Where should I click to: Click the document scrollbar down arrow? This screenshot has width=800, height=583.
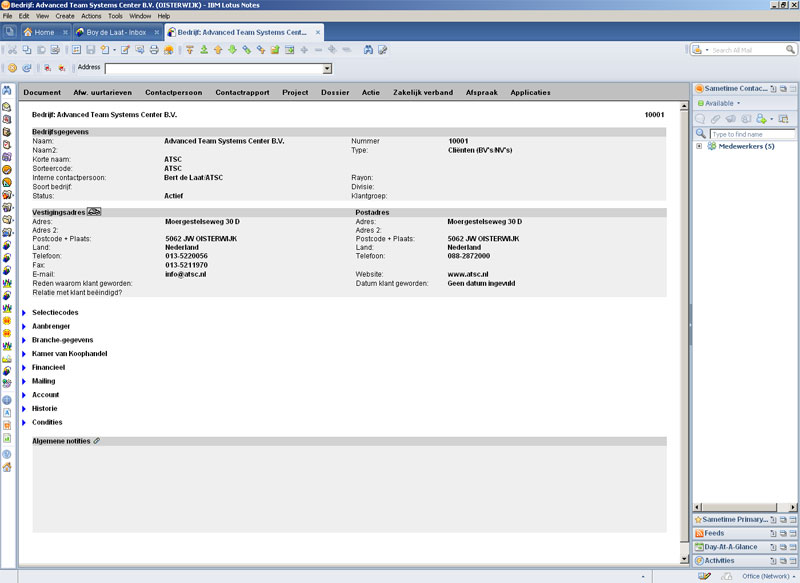coord(684,560)
